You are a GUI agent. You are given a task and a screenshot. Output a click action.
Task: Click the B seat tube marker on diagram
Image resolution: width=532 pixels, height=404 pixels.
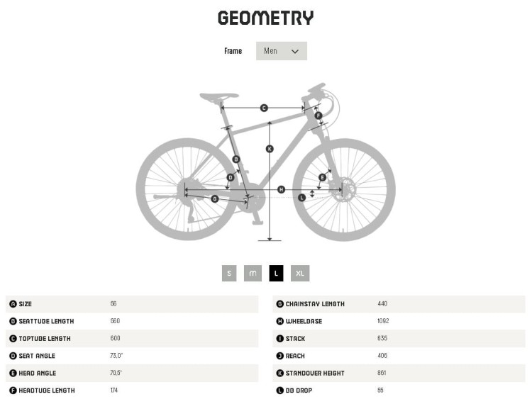[x=236, y=159]
